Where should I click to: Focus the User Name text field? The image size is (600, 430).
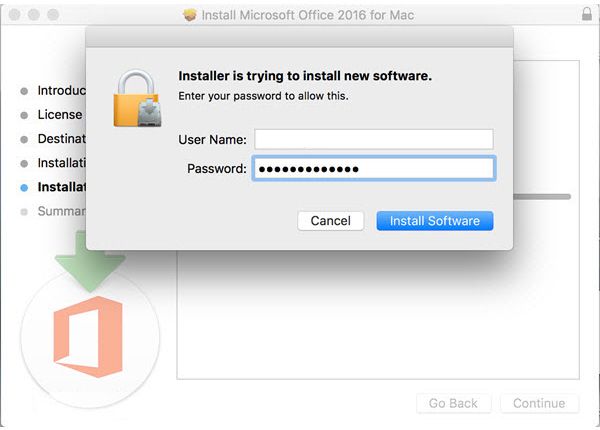pyautogui.click(x=374, y=139)
